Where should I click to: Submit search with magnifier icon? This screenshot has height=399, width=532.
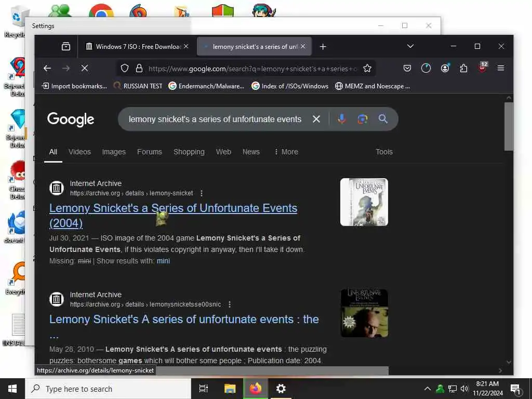(x=383, y=119)
